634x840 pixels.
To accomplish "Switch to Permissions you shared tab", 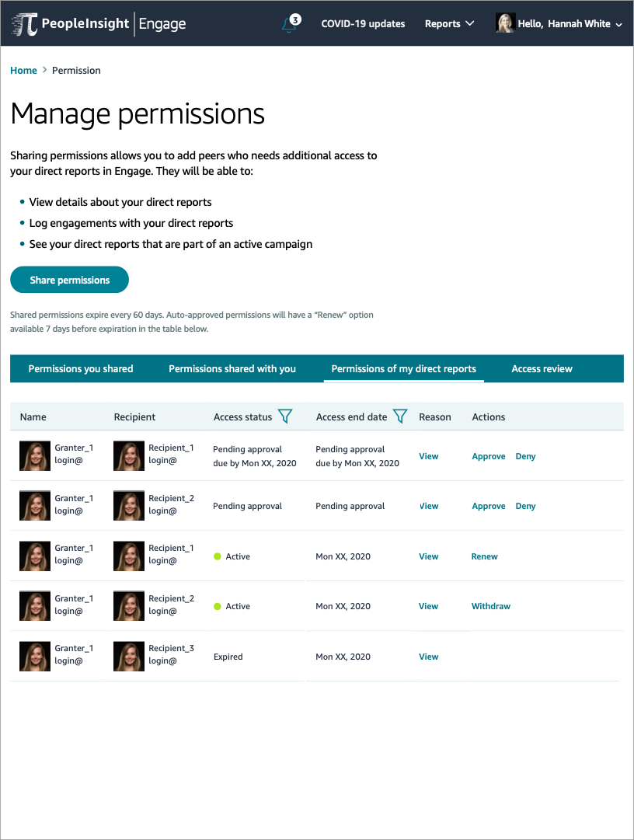I will click(81, 368).
